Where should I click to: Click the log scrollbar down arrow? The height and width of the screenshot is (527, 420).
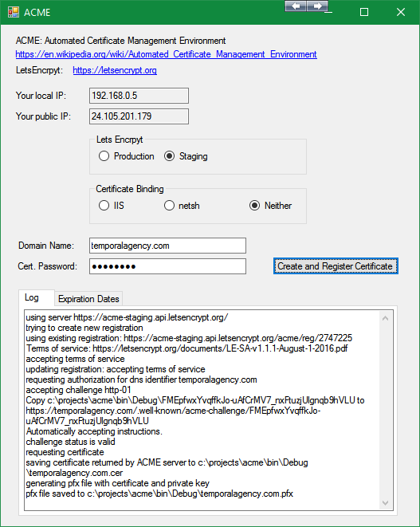(x=386, y=503)
